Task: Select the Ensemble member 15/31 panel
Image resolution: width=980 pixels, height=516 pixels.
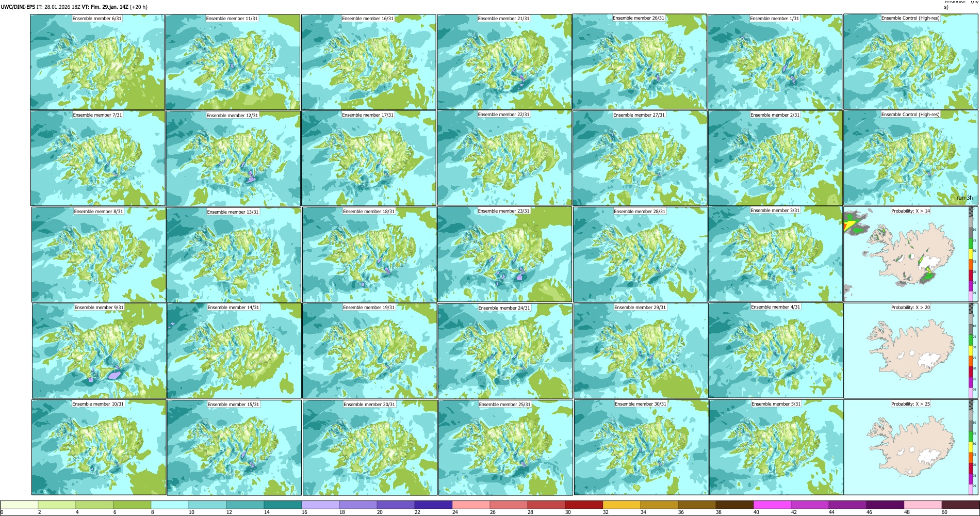Action: pos(234,448)
